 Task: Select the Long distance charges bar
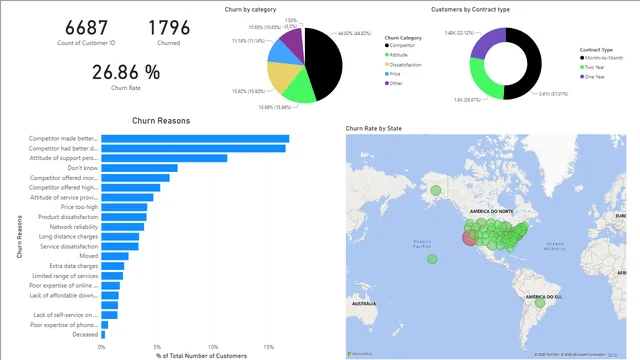click(x=120, y=237)
